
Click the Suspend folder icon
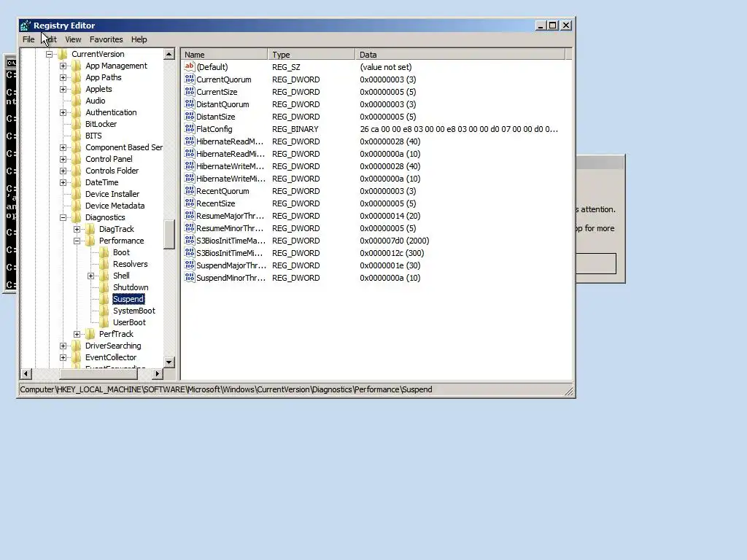tap(104, 299)
